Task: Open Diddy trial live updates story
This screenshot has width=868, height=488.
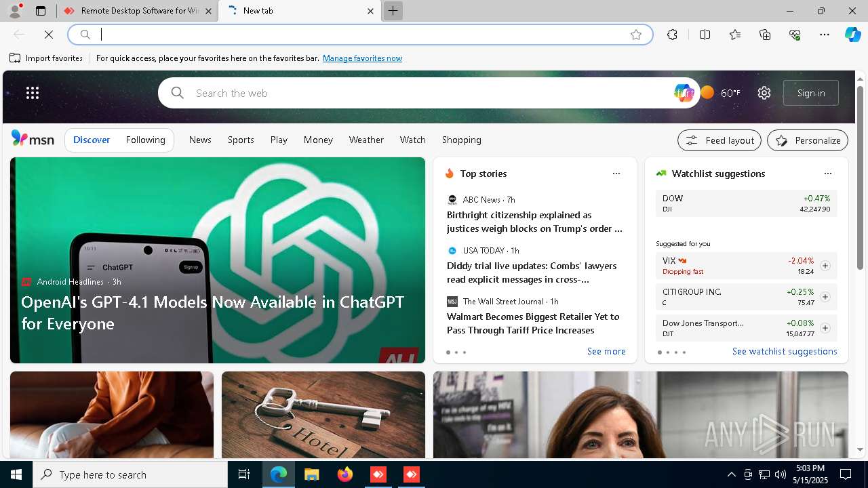Action: tap(532, 272)
